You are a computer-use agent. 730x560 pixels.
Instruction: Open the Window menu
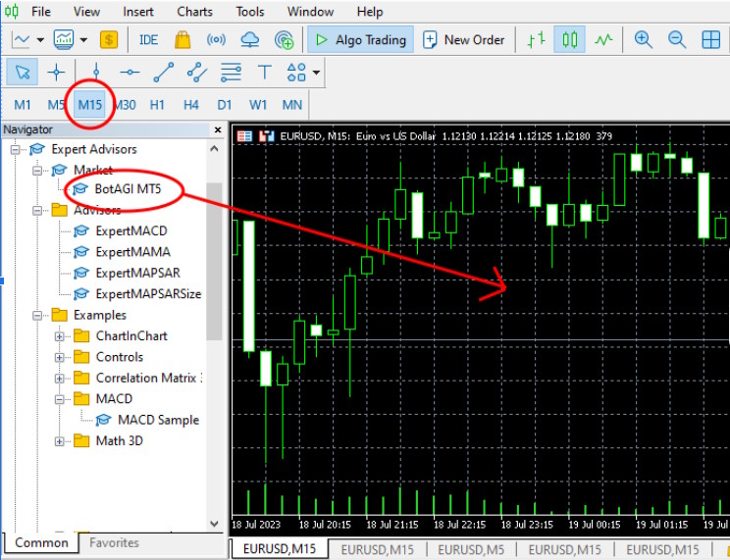310,12
